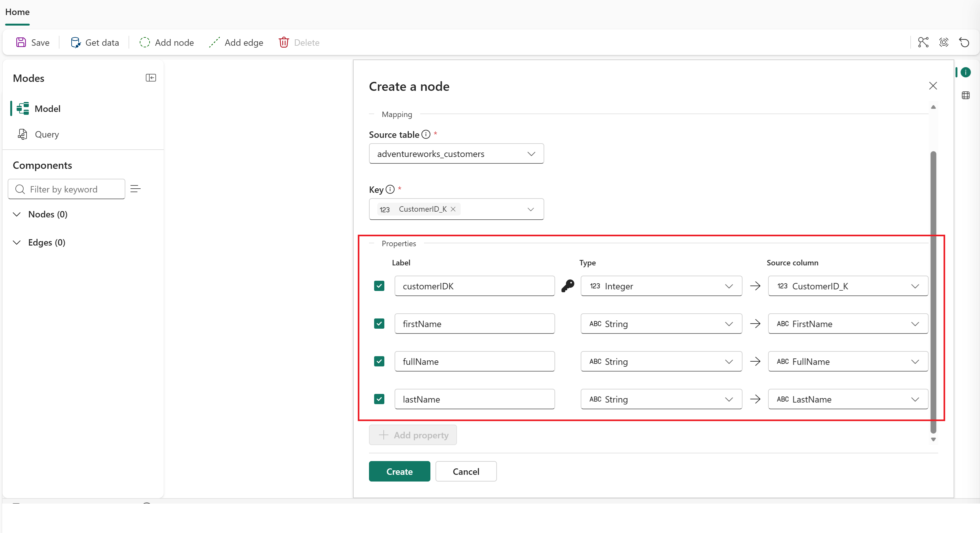Click Add node in the toolbar
This screenshot has width=980, height=533.
tap(167, 42)
